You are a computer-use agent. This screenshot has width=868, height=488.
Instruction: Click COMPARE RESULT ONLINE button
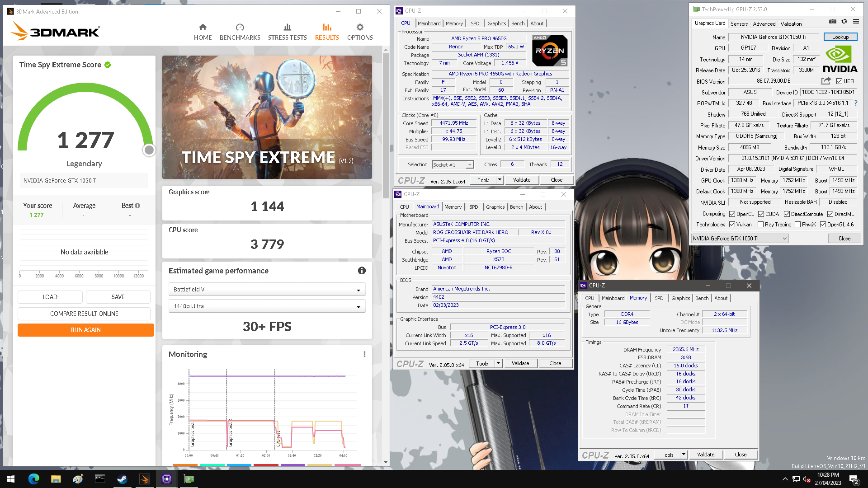coord(84,314)
